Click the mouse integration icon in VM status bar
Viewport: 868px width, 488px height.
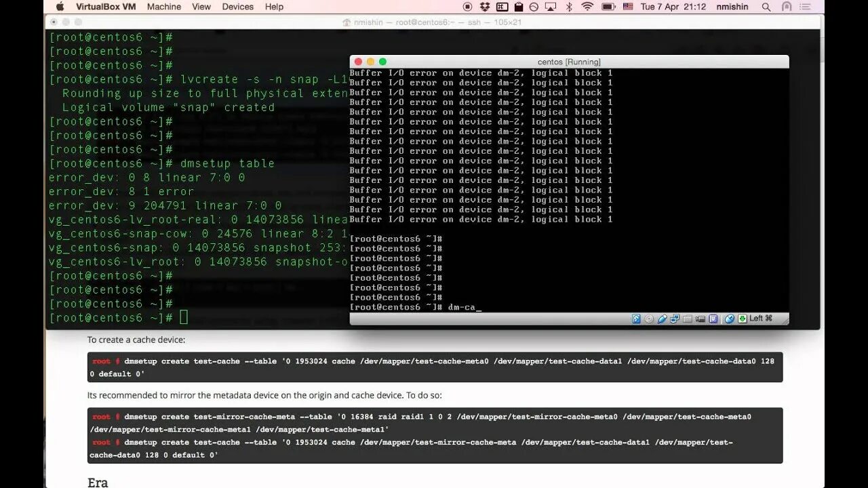pos(730,319)
